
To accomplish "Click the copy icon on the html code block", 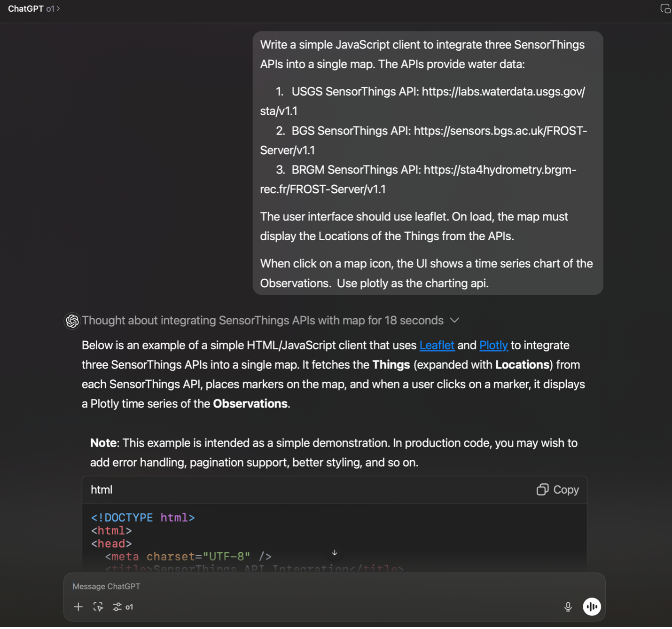I will click(543, 489).
